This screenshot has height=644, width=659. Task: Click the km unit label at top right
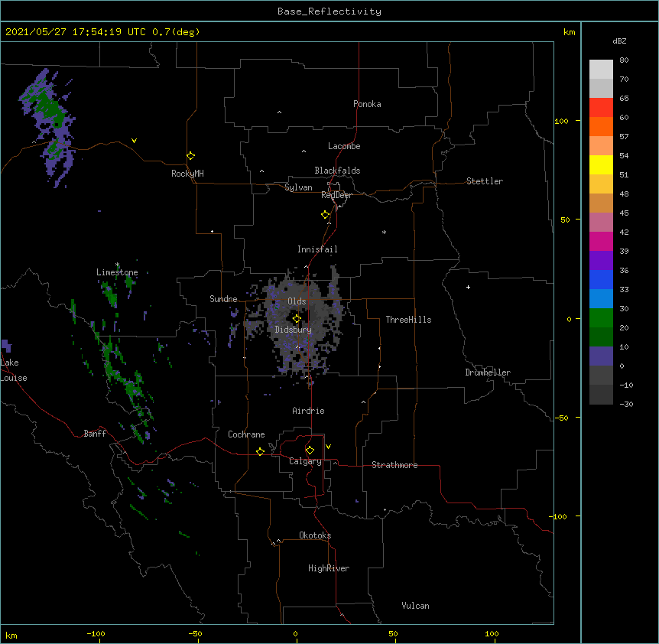point(570,32)
